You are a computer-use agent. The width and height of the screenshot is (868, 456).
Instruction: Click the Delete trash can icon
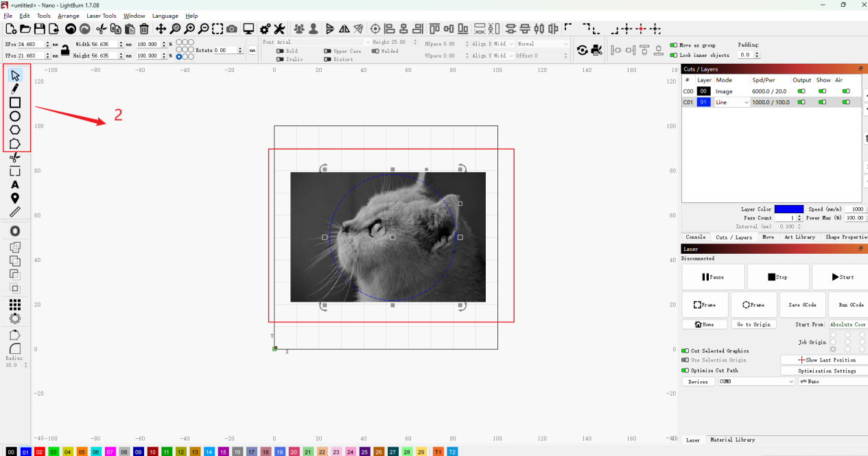[x=144, y=29]
